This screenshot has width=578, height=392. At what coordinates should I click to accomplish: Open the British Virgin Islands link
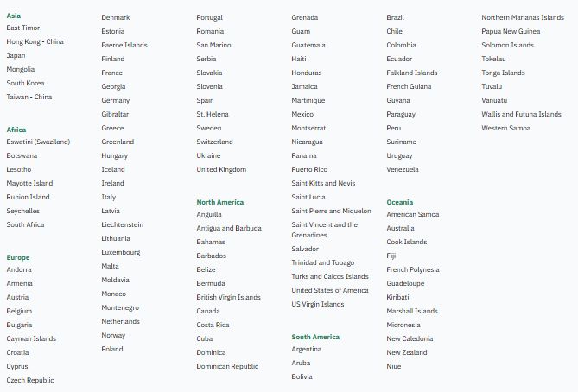228,297
